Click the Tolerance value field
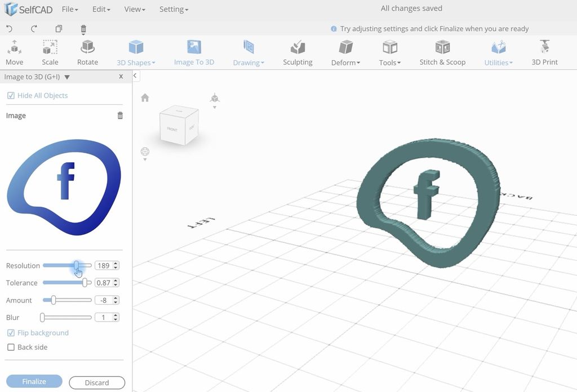 (104, 283)
